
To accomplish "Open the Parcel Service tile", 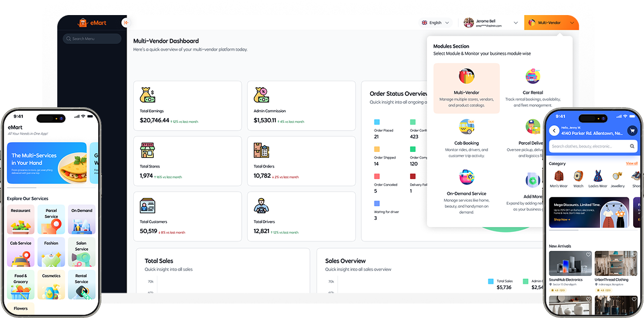I will 51,219.
